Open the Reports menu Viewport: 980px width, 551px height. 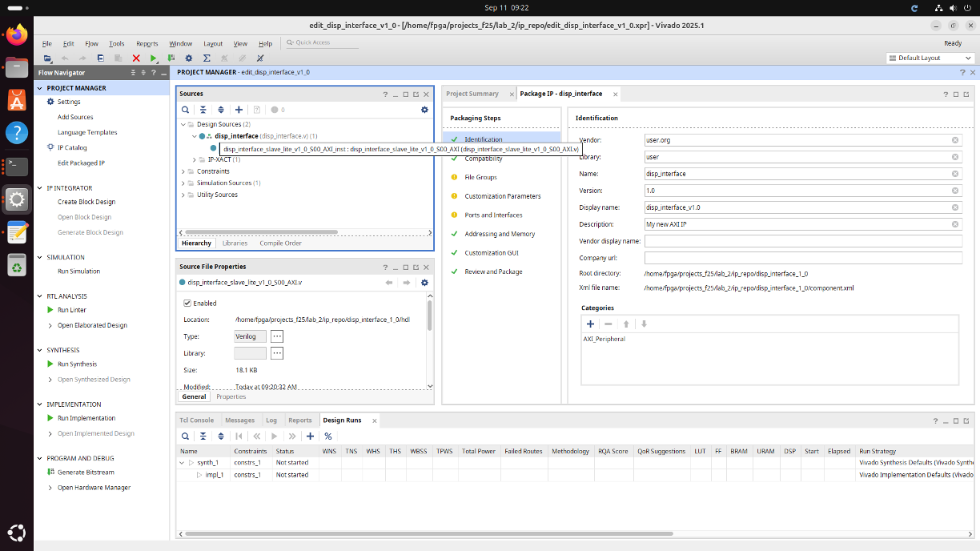[147, 43]
